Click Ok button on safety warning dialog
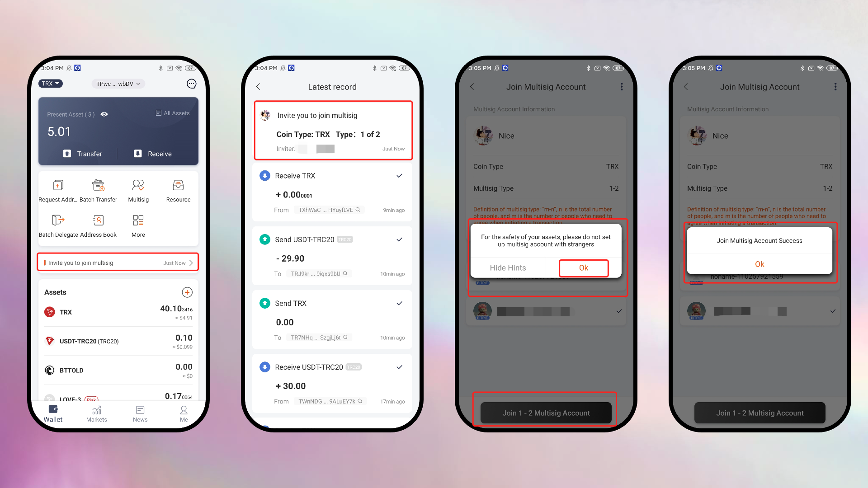This screenshot has height=488, width=868. 583,267
